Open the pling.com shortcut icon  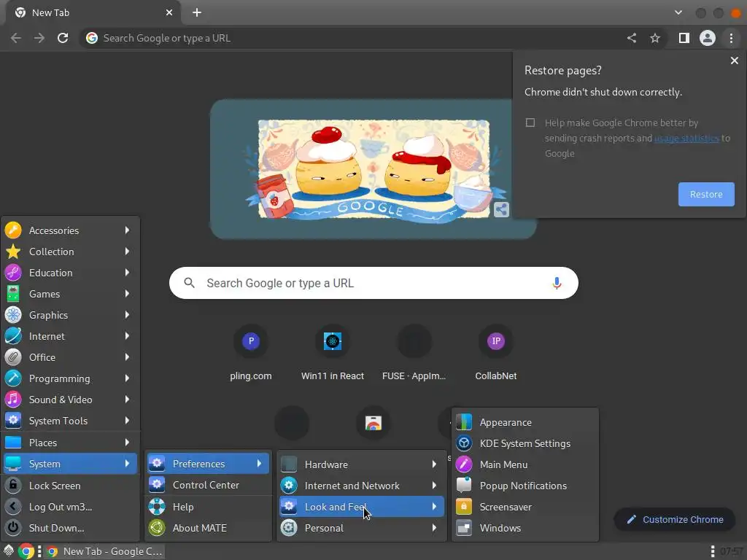click(251, 341)
